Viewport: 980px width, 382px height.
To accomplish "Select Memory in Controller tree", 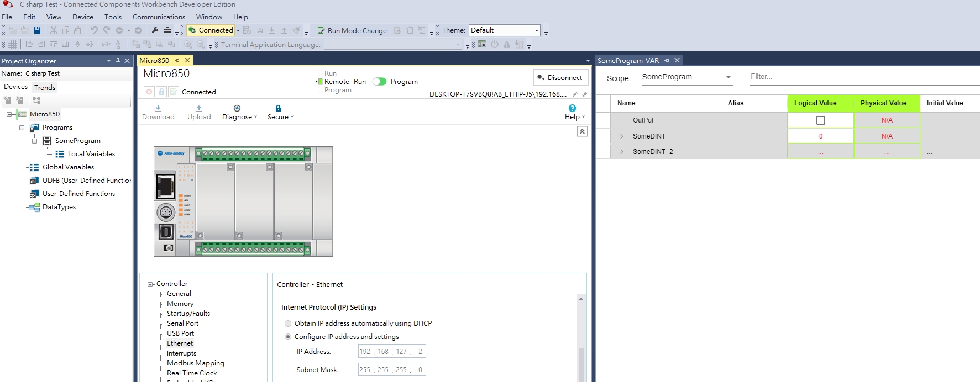I will tap(180, 304).
